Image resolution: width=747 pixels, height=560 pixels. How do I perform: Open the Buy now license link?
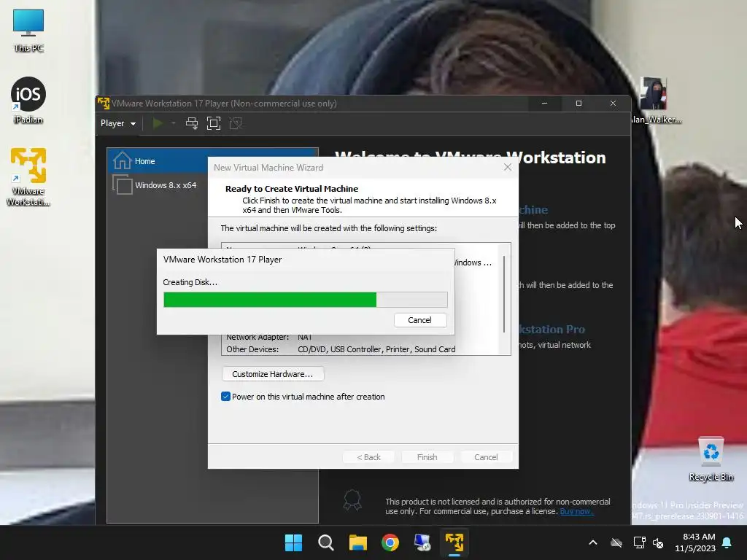coord(576,511)
